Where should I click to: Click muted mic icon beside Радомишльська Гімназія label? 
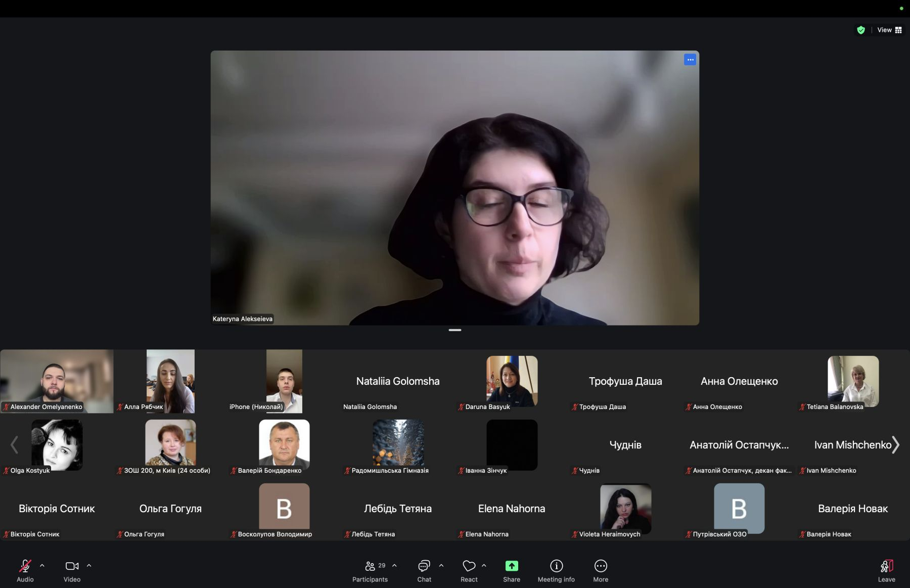click(x=347, y=471)
